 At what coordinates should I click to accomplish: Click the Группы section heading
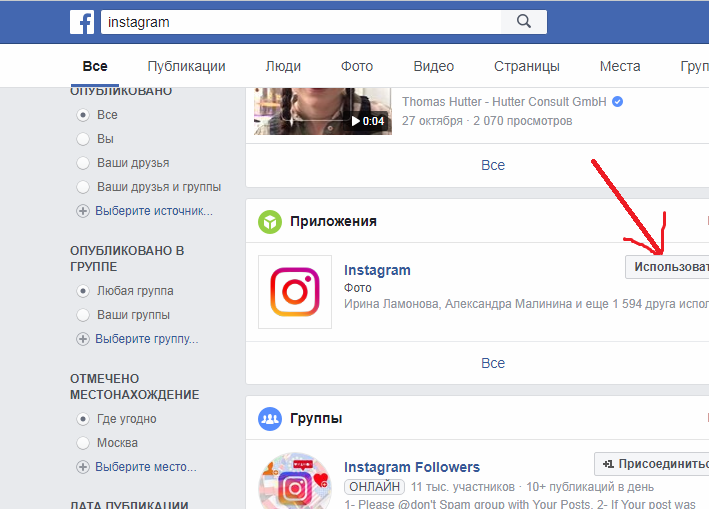click(x=316, y=419)
